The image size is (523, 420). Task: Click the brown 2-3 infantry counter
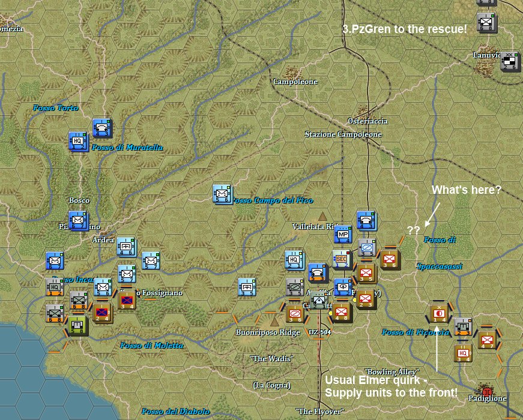coord(366,299)
